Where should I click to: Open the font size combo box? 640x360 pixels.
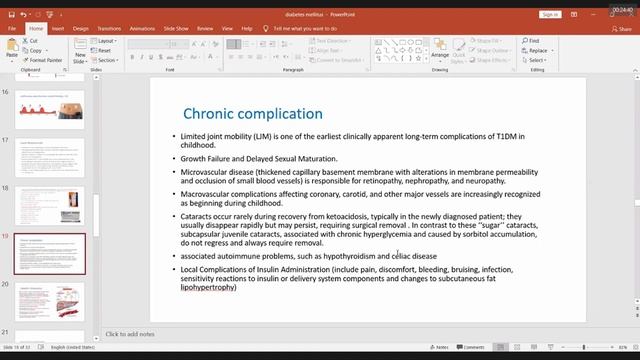click(x=180, y=44)
